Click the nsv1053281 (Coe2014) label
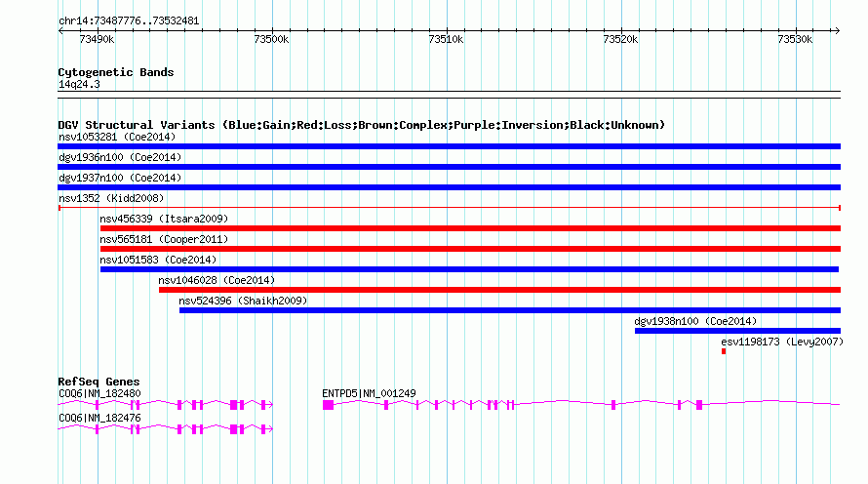This screenshot has width=868, height=484. 117,137
